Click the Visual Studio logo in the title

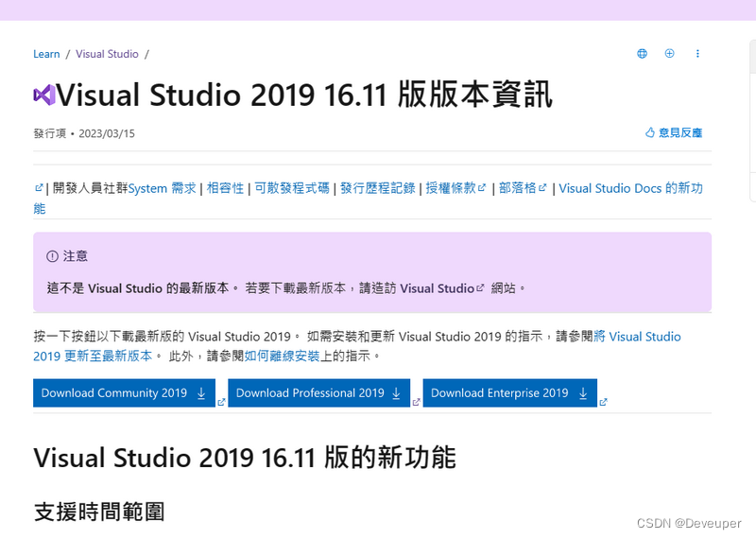coord(44,95)
